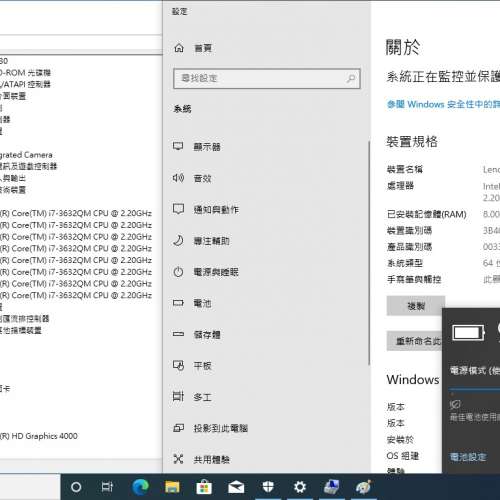Open 通知與動作 notifications settings
The image size is (500, 500).
click(x=206, y=210)
